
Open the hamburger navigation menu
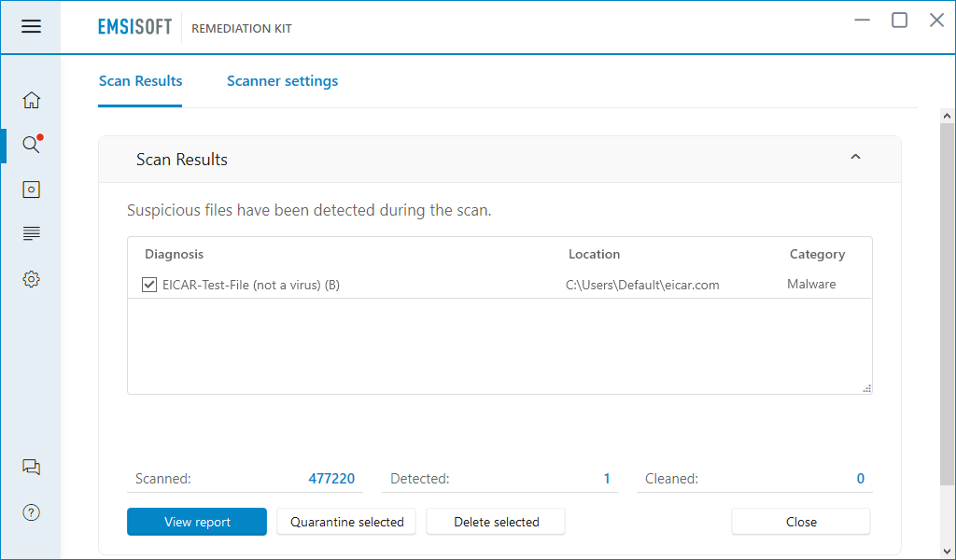(31, 26)
